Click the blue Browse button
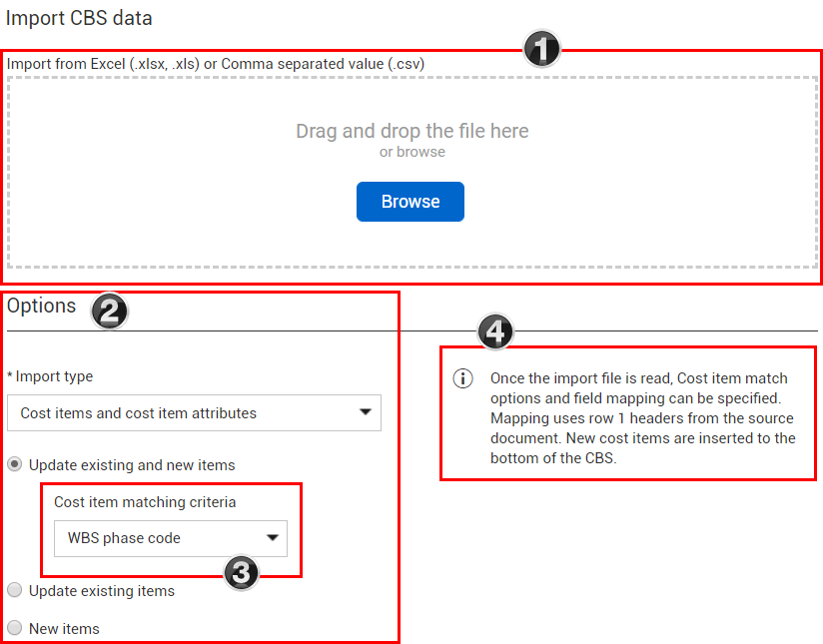The image size is (823, 644). click(410, 202)
